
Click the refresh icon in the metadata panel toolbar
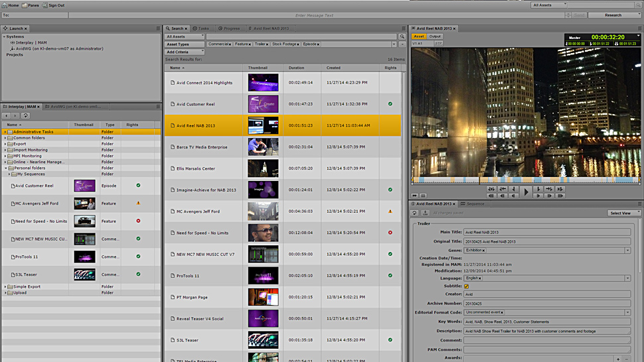415,213
